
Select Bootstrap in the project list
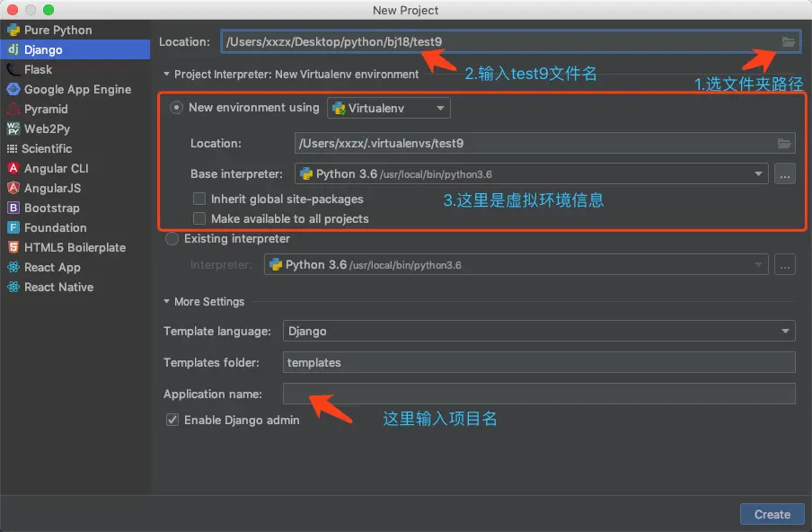(x=75, y=208)
